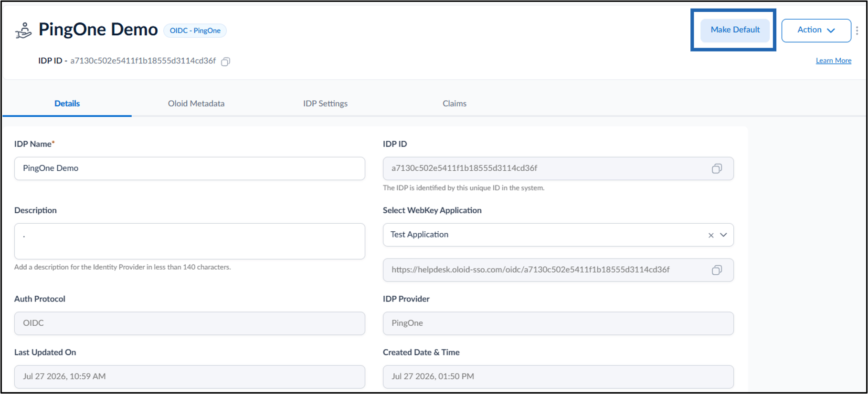Open the Action dropdown menu
This screenshot has width=868, height=394.
pos(816,31)
